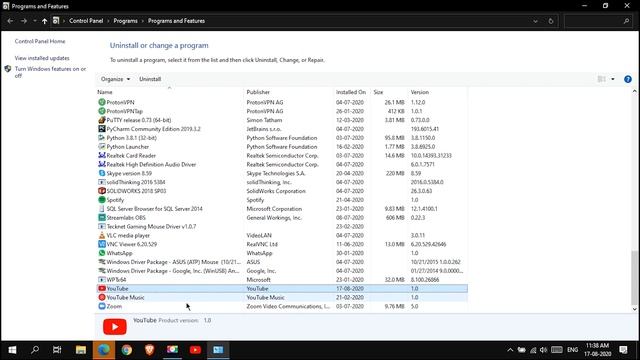
Task: Click the ENG language indicator
Action: tap(572, 350)
